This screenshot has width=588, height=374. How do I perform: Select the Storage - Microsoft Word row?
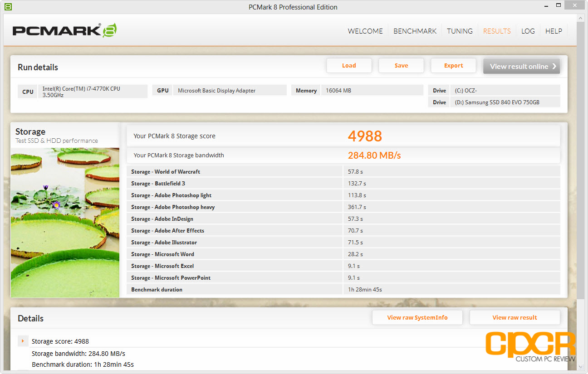pos(343,254)
